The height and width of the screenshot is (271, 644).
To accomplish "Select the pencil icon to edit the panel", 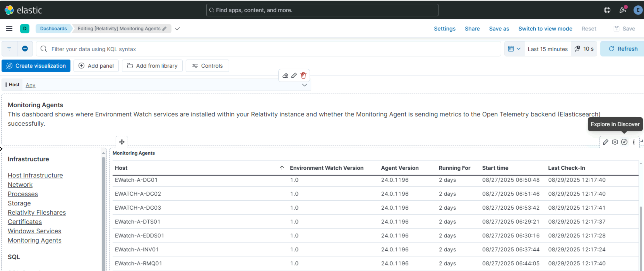I will (x=606, y=142).
